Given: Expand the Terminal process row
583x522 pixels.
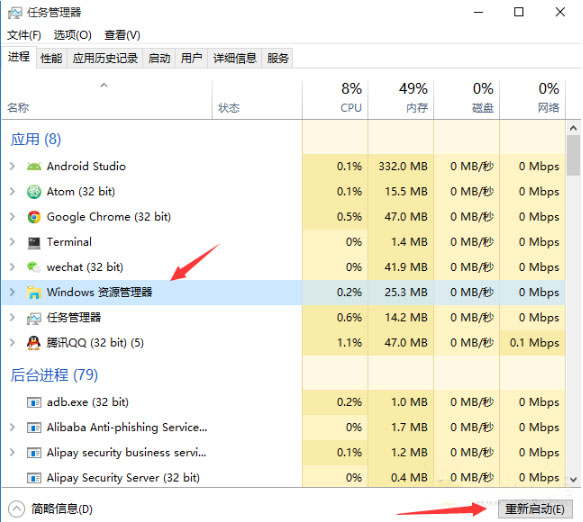Looking at the screenshot, I should point(12,242).
